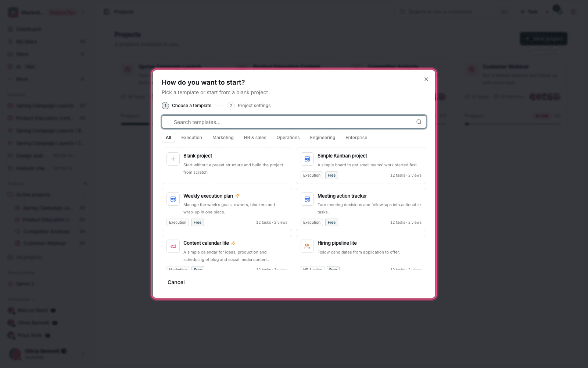The height and width of the screenshot is (368, 588).
Task: Click into the Search templates field
Action: [294, 122]
